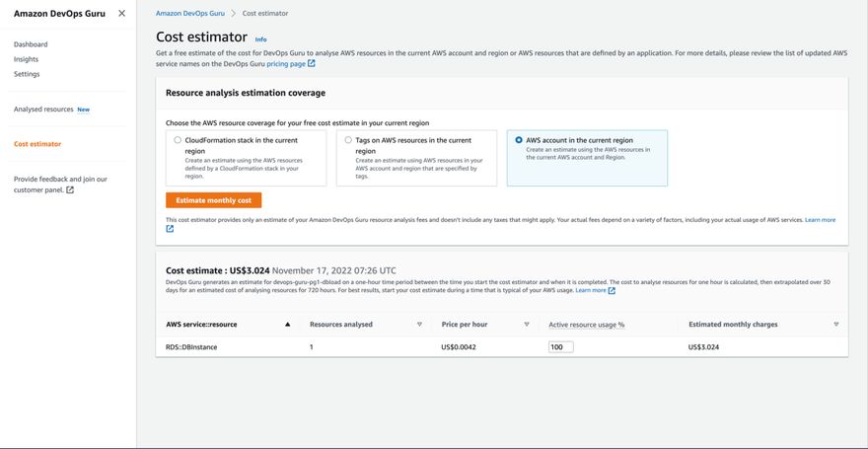Open the pricing page link
Viewport: 868px width, 449px height.
coord(286,64)
